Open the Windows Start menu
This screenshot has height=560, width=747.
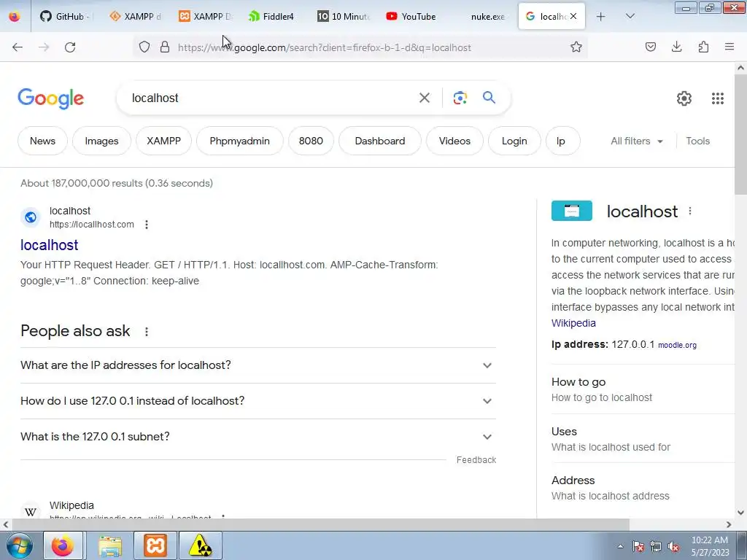(20, 545)
